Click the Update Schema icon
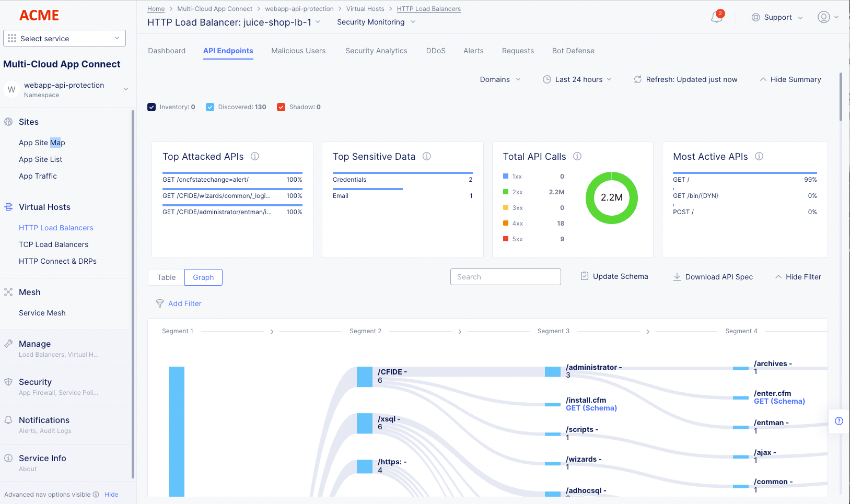 (x=584, y=276)
